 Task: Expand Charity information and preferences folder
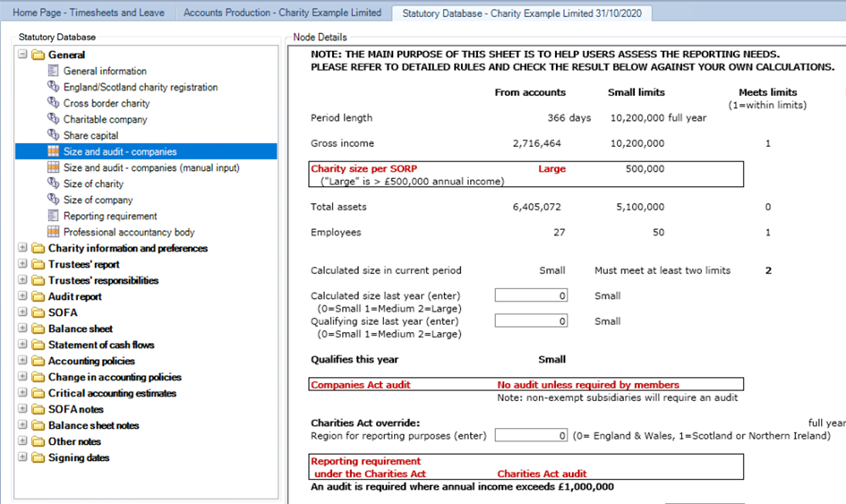pos(22,248)
